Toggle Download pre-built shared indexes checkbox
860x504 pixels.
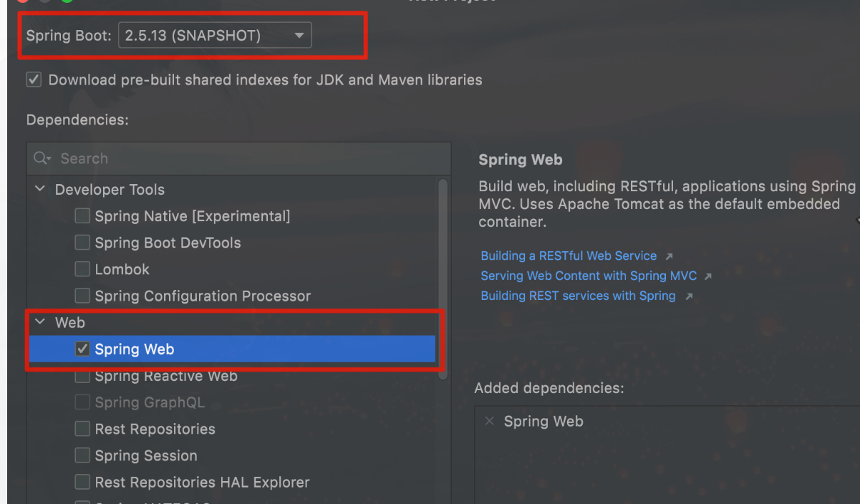click(34, 79)
